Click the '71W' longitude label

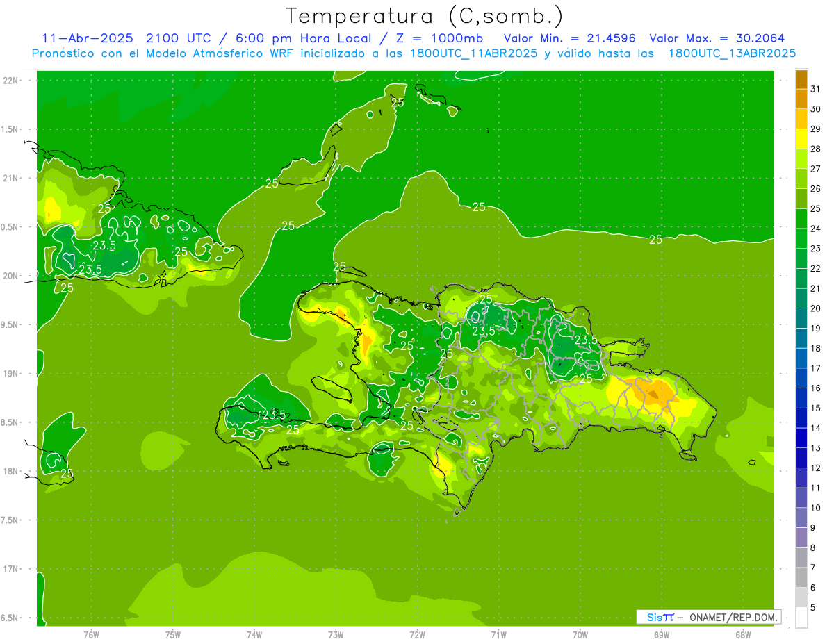498,635
